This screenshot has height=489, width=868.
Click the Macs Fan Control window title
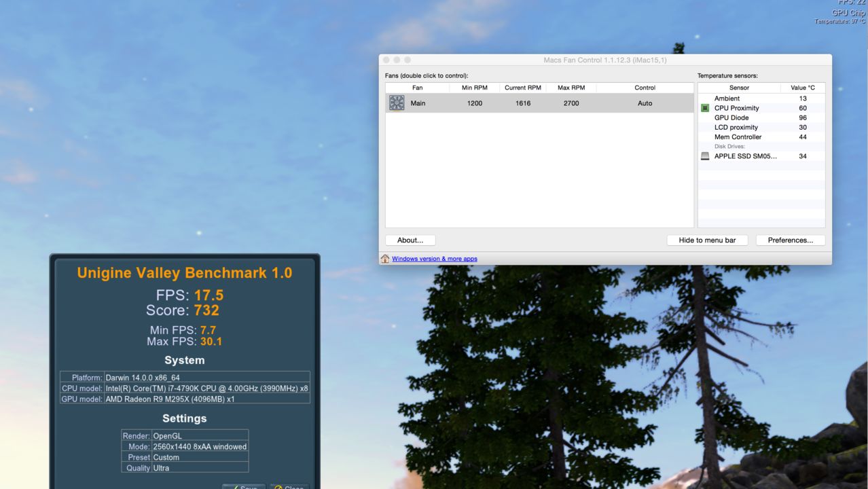[604, 60]
